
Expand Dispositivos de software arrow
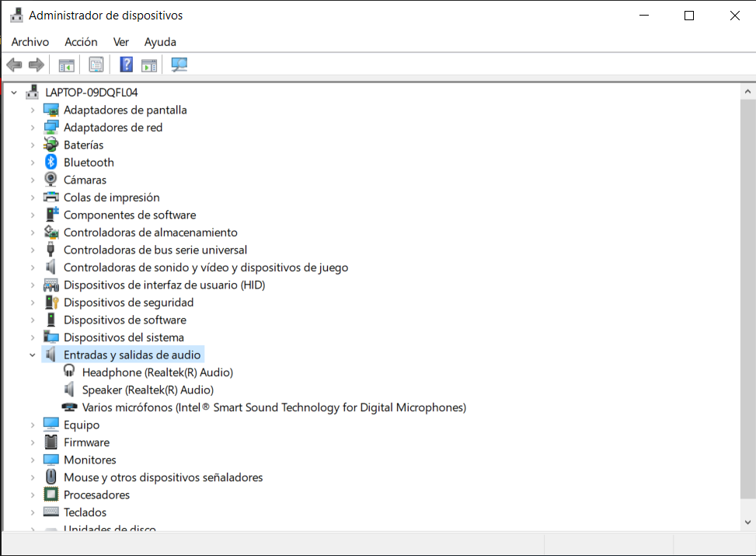pyautogui.click(x=33, y=320)
